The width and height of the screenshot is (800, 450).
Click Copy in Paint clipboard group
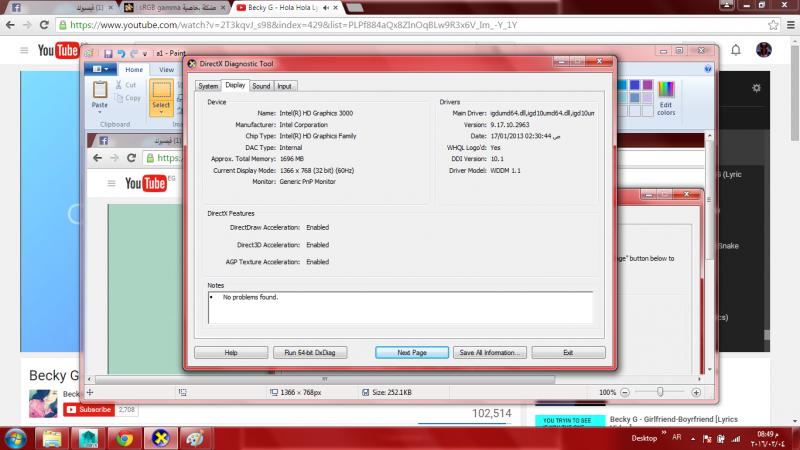[128, 98]
